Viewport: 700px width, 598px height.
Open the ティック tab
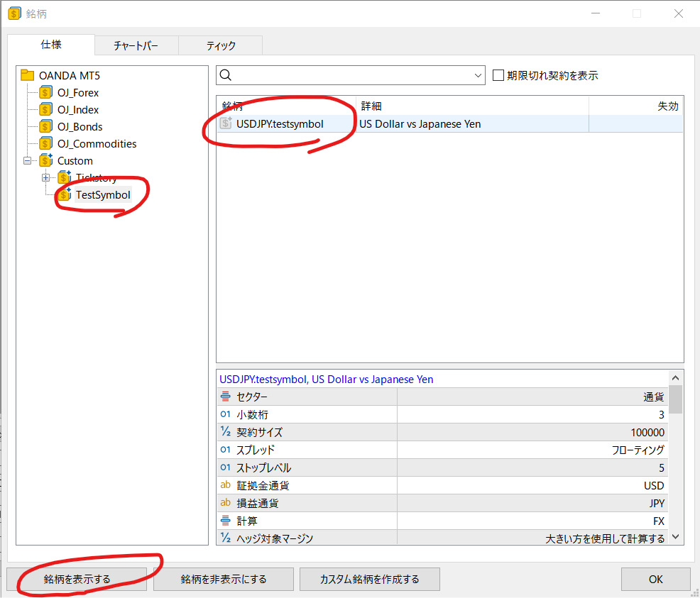(221, 45)
